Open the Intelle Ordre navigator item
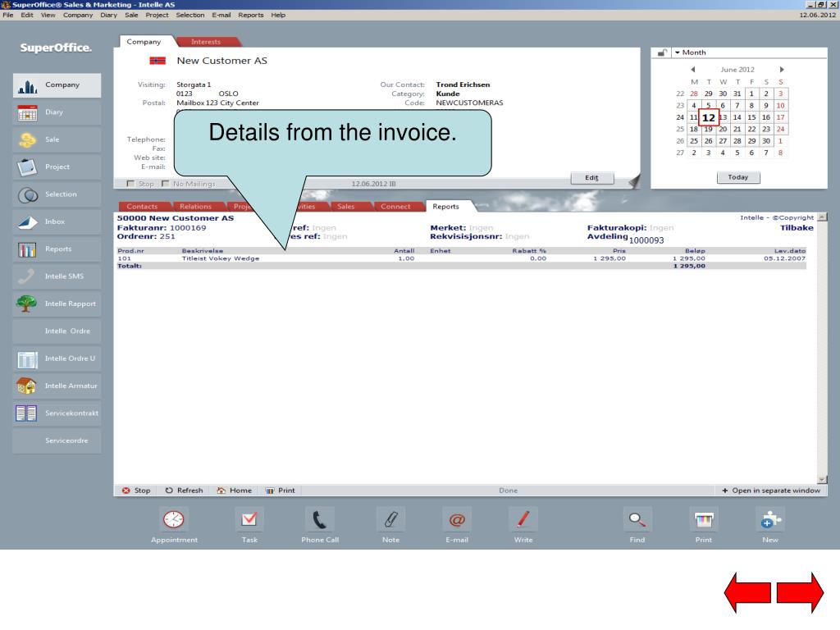This screenshot has height=630, width=840. pyautogui.click(x=57, y=331)
